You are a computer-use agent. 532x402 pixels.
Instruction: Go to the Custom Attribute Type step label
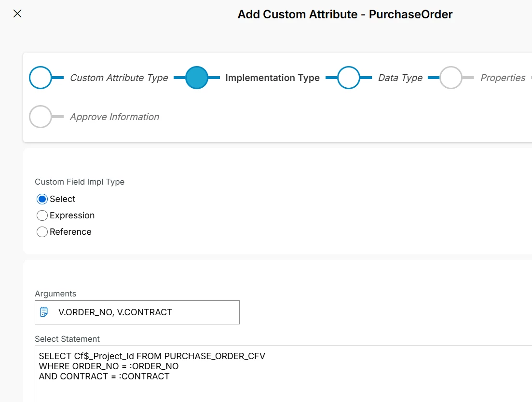point(119,78)
